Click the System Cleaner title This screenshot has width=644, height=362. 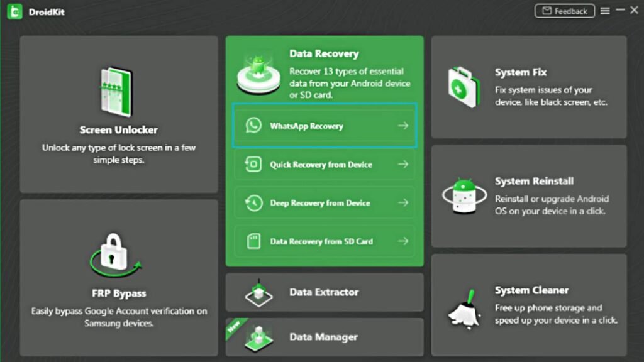click(532, 290)
